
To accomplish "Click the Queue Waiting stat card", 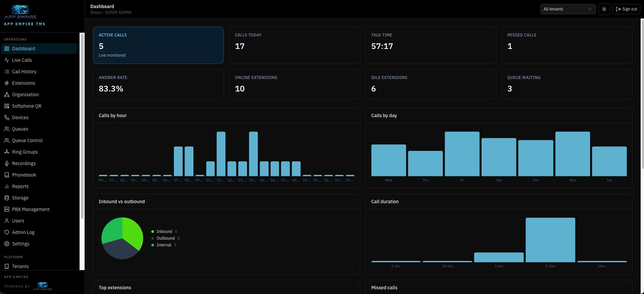I will coord(567,84).
